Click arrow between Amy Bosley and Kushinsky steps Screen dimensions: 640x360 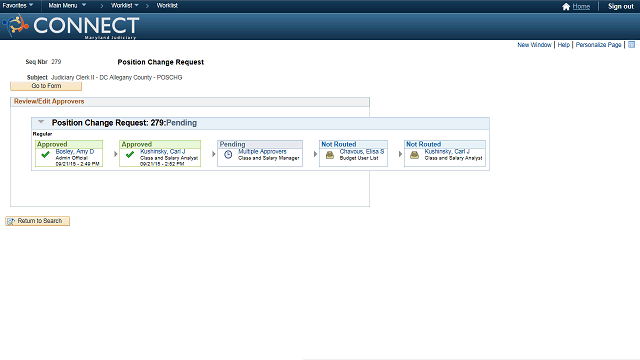116,154
